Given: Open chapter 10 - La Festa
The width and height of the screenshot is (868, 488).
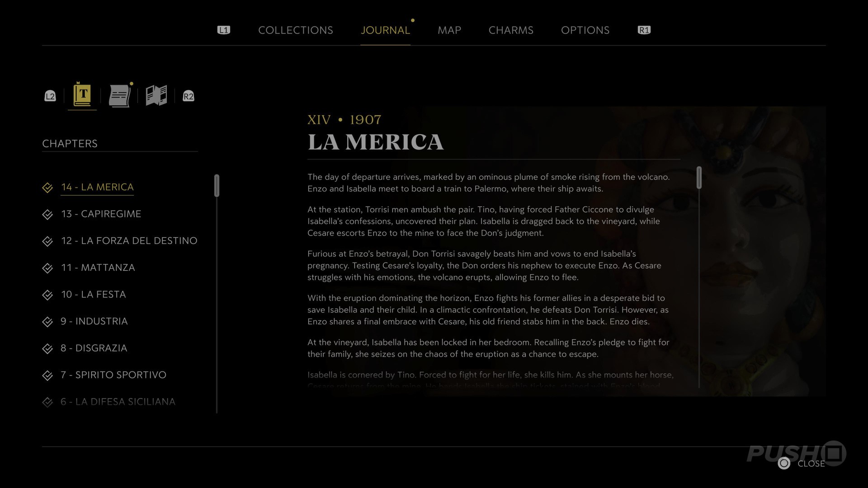Looking at the screenshot, I should pyautogui.click(x=93, y=295).
